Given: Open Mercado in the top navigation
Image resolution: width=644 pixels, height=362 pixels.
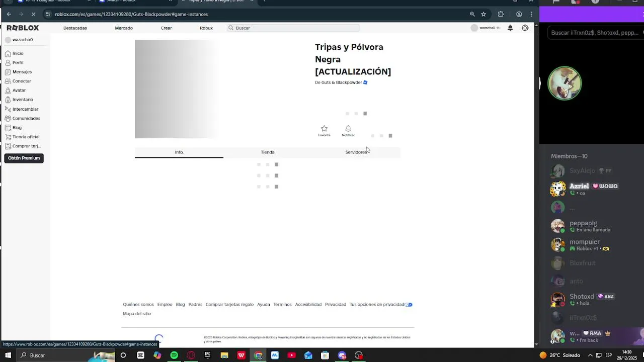Looking at the screenshot, I should (124, 28).
